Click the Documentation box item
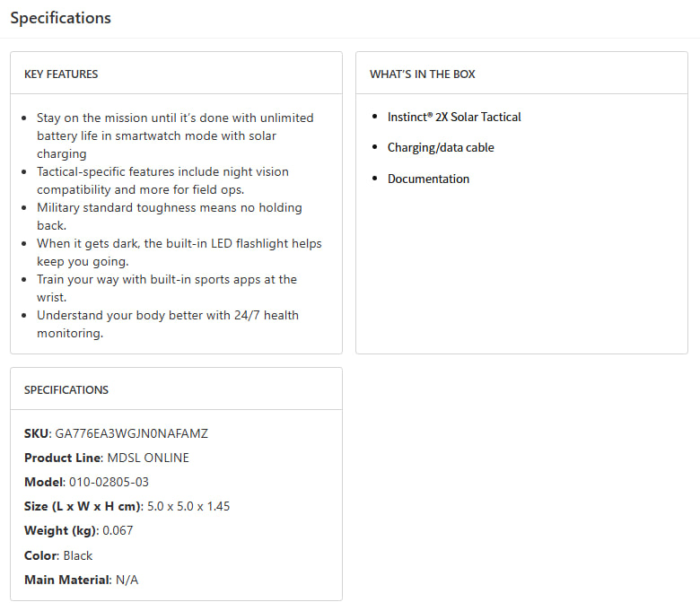 (x=428, y=179)
